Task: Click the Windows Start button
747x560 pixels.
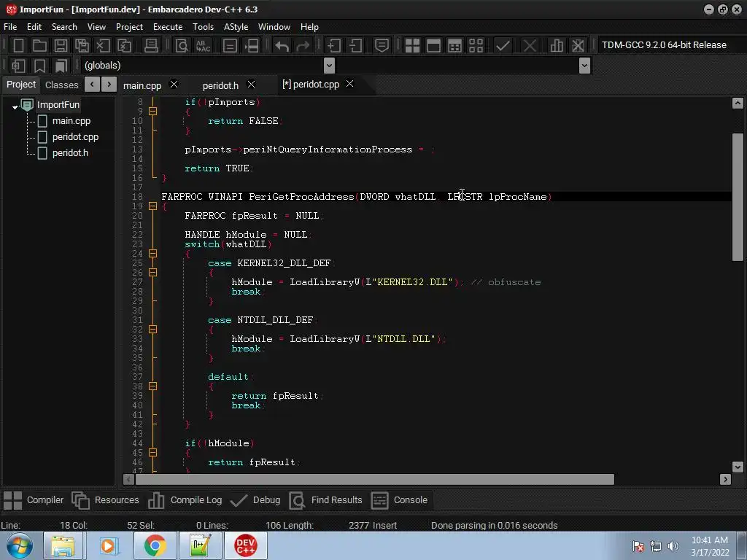Action: click(x=20, y=545)
